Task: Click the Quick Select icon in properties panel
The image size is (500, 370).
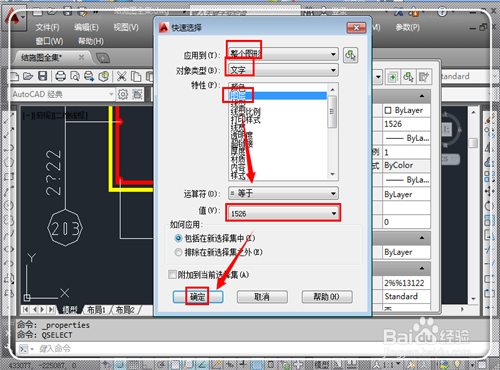Action: [x=408, y=77]
